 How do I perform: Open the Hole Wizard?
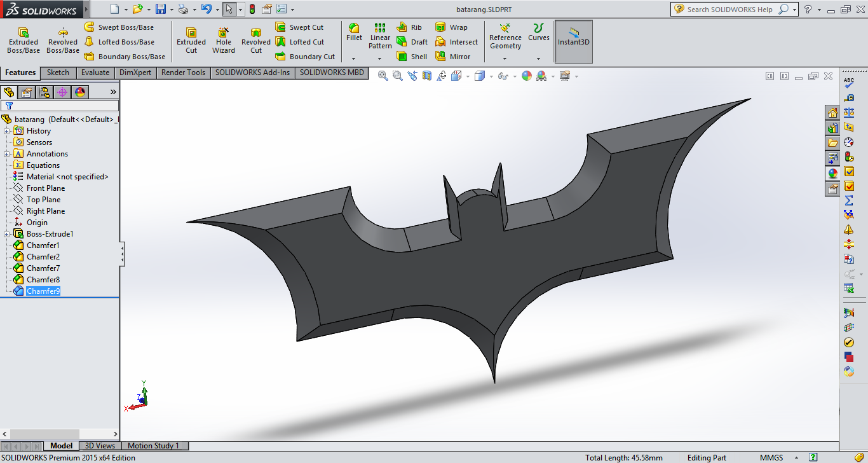click(x=224, y=41)
